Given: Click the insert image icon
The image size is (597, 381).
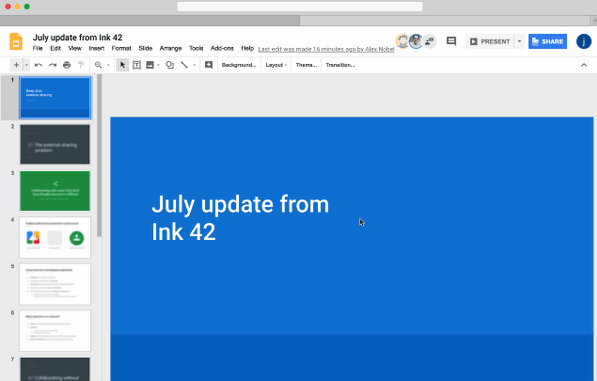Looking at the screenshot, I should click(150, 65).
